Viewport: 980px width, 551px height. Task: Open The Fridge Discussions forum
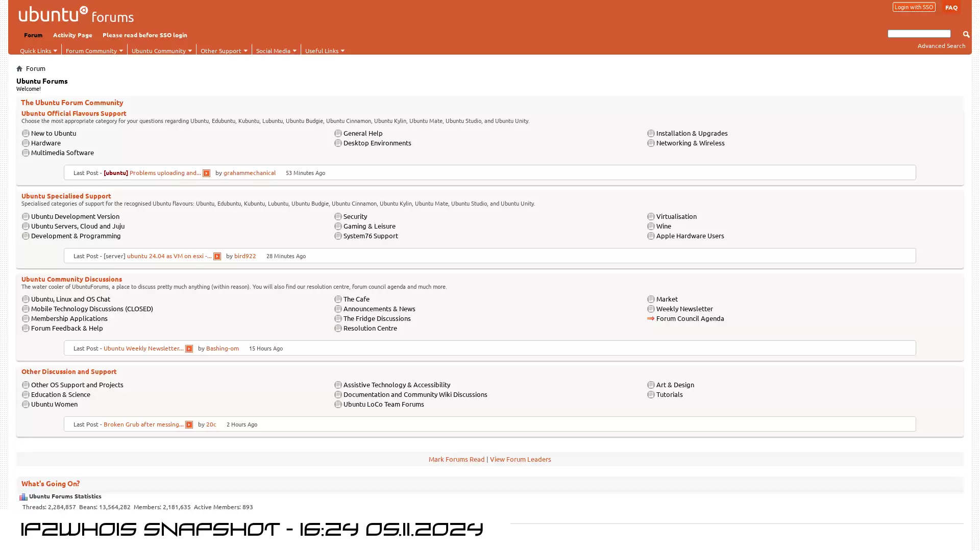(x=377, y=319)
